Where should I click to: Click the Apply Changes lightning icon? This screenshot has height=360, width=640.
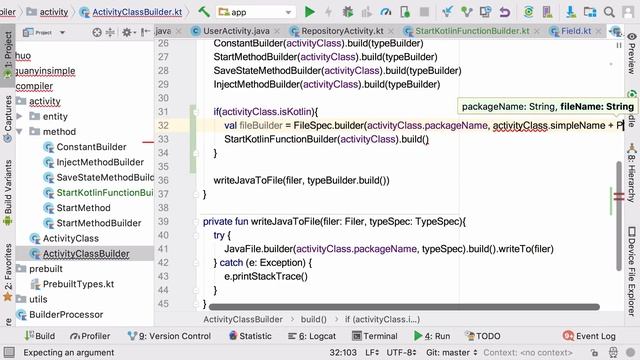pos(329,12)
